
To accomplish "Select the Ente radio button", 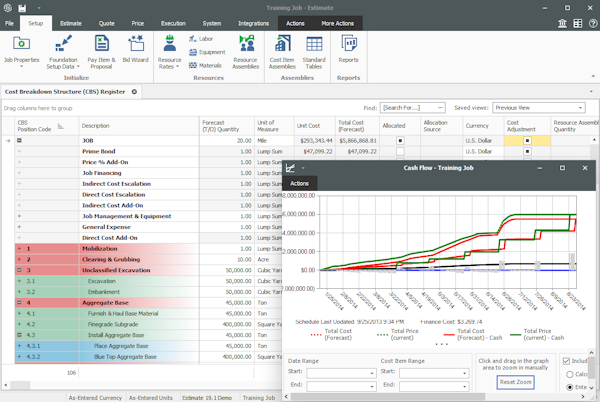I will 570,387.
